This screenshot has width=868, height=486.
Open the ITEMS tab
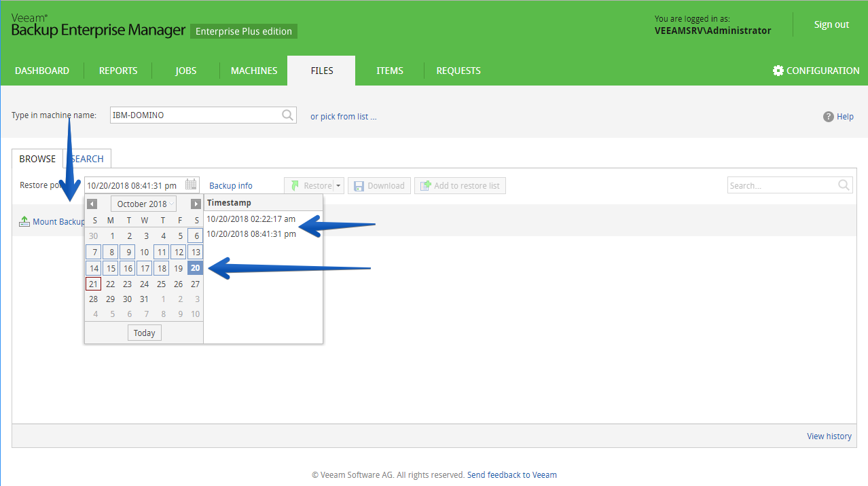tap(390, 71)
